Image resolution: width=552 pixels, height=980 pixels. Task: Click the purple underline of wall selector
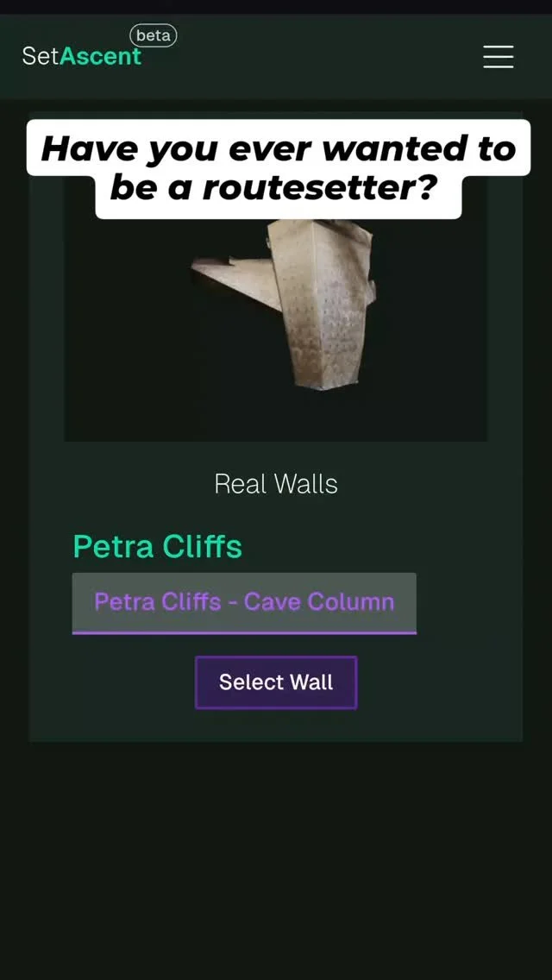(244, 632)
